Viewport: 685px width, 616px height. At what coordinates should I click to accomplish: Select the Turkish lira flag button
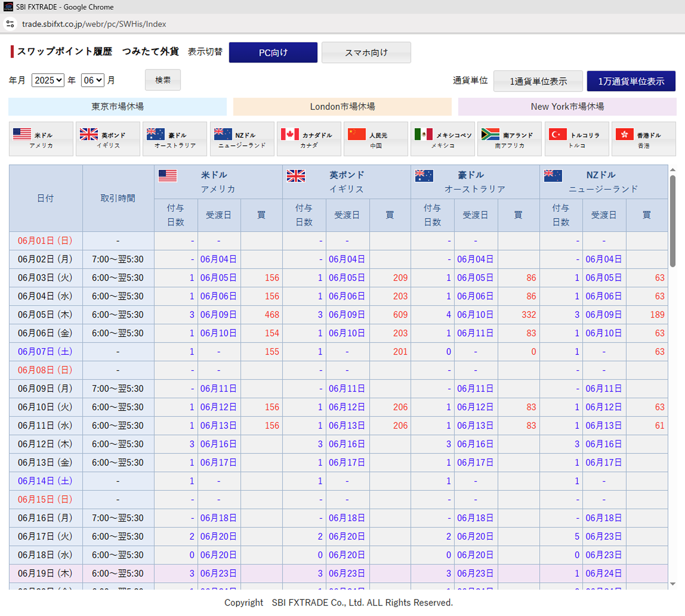click(x=577, y=139)
